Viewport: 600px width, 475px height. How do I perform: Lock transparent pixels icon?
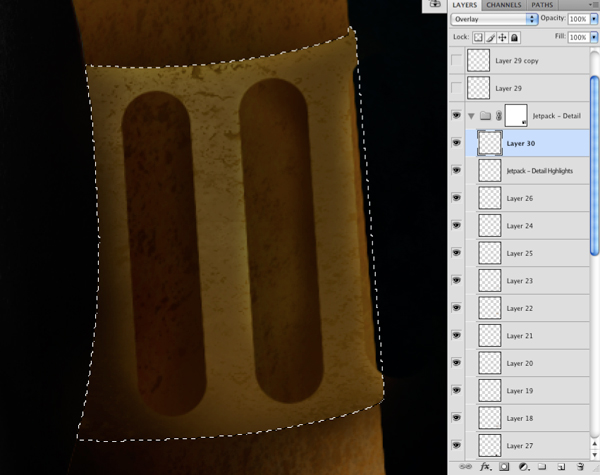click(x=478, y=38)
